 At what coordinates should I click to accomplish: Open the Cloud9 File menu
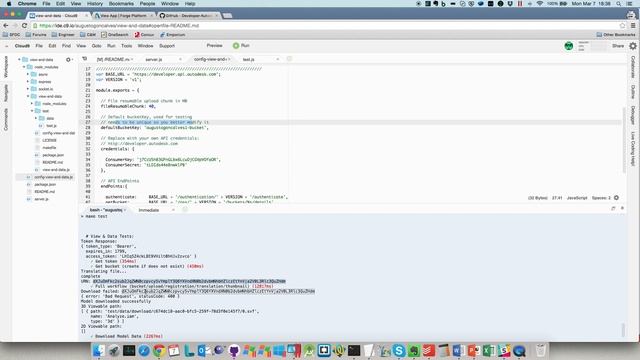(x=39, y=46)
